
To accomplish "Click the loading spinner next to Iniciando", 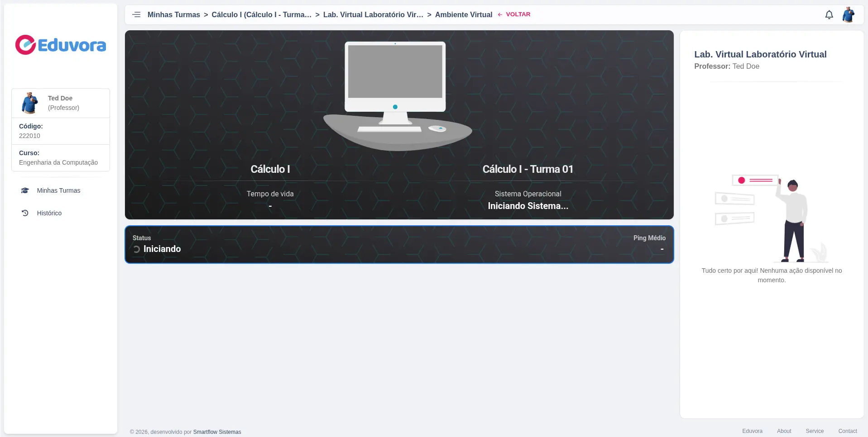I will [136, 249].
